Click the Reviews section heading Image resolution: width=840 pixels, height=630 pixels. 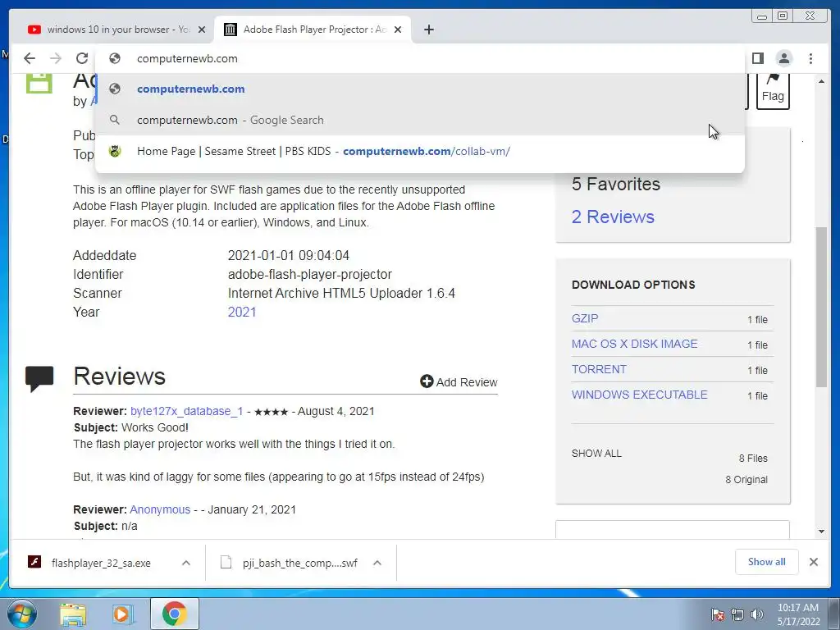click(119, 376)
